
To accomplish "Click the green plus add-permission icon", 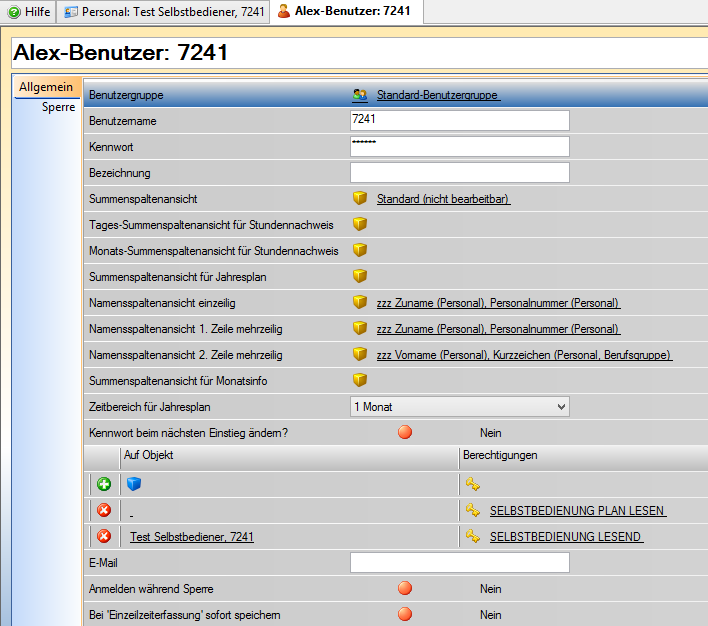I will pyautogui.click(x=104, y=484).
